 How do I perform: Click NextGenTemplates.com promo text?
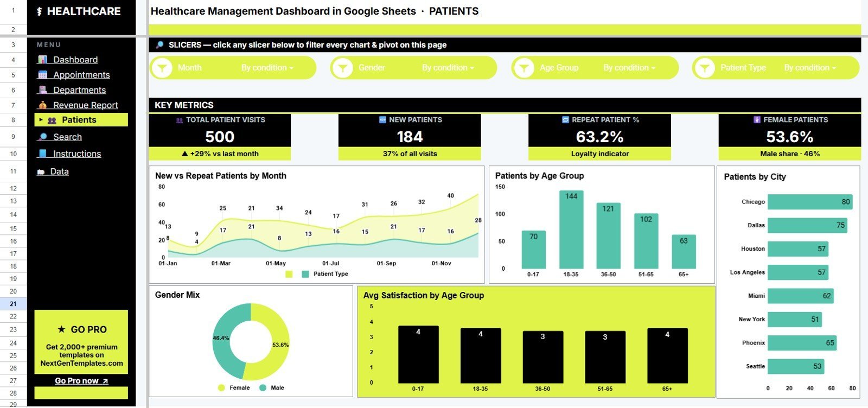click(81, 364)
